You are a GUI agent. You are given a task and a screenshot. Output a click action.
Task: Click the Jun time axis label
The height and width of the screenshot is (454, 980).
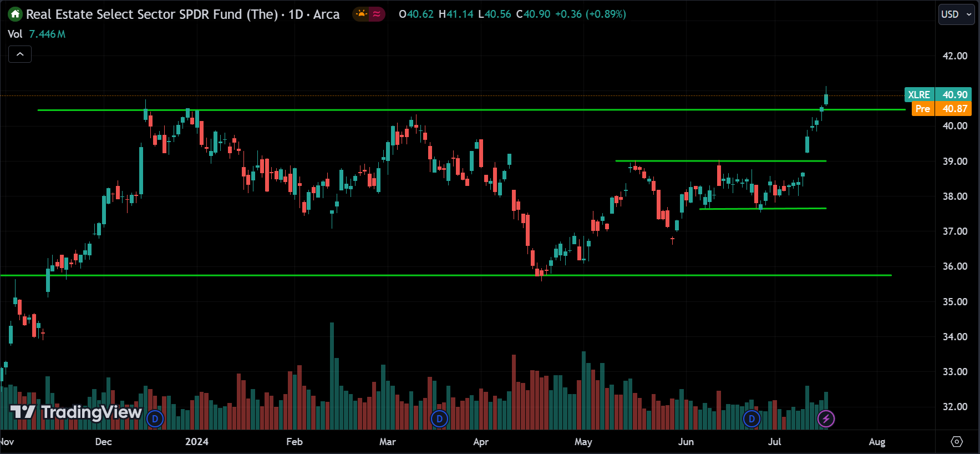click(686, 442)
